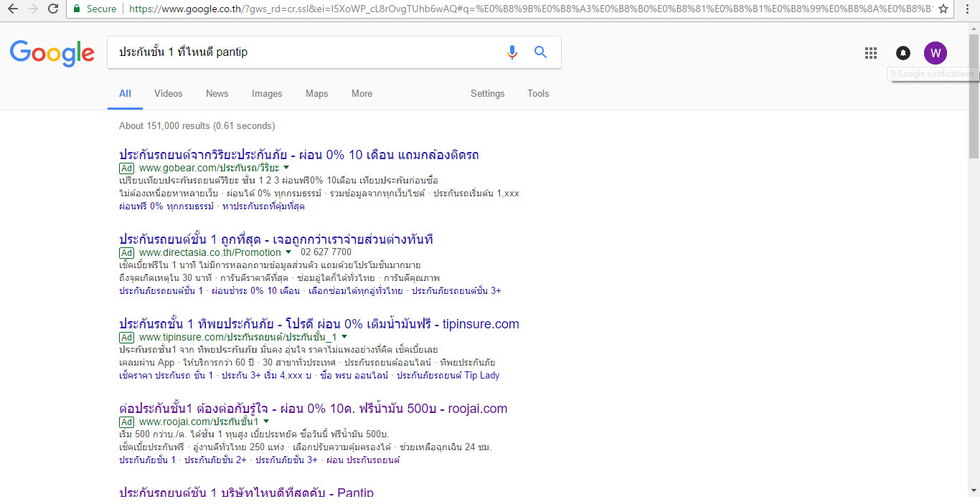
Task: Open the search Tools menu
Action: [538, 93]
